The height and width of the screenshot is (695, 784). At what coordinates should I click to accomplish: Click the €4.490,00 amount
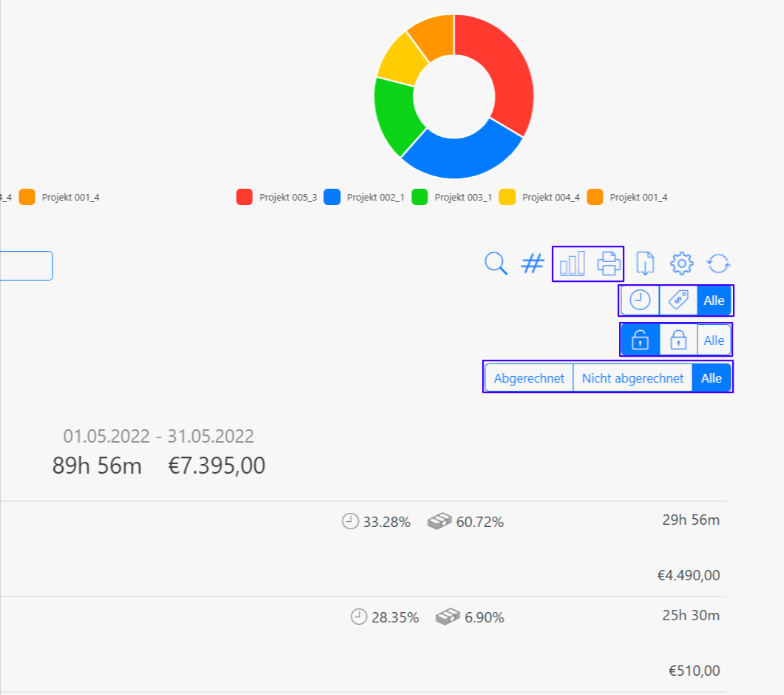click(x=689, y=575)
